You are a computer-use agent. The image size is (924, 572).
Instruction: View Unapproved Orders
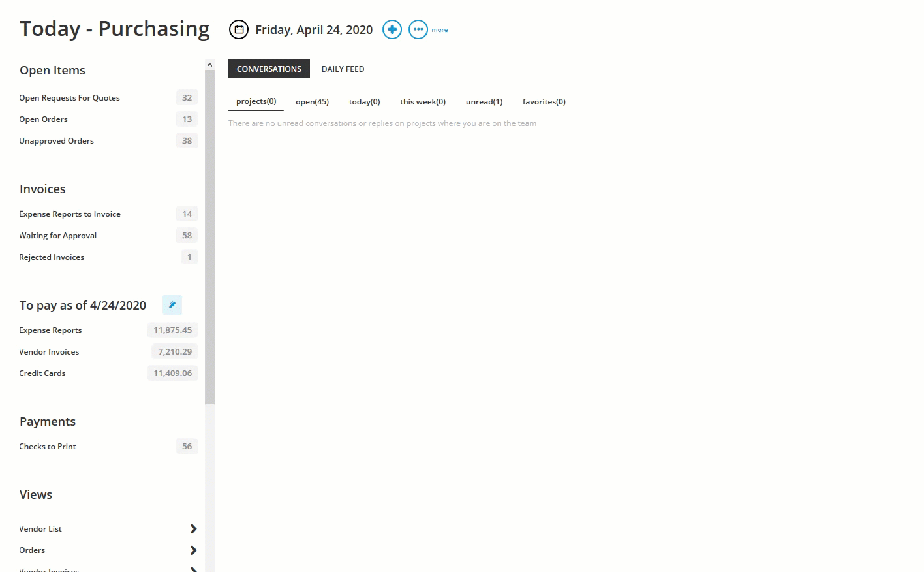point(56,141)
